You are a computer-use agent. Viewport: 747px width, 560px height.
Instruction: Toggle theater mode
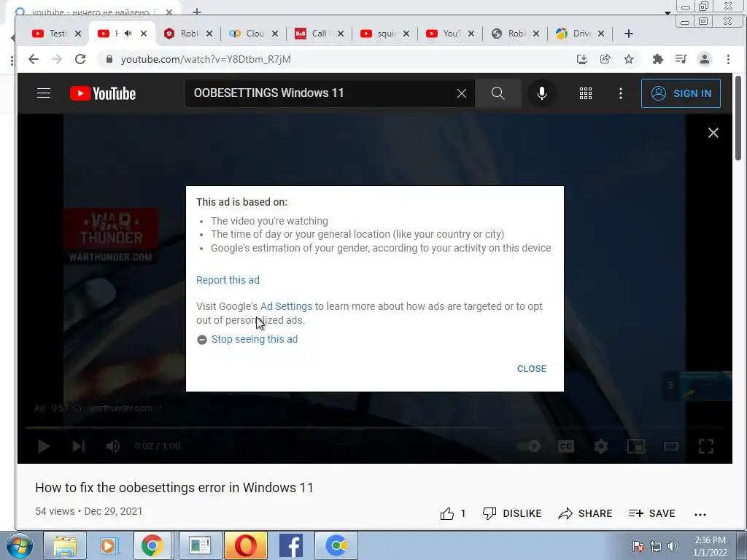[671, 446]
